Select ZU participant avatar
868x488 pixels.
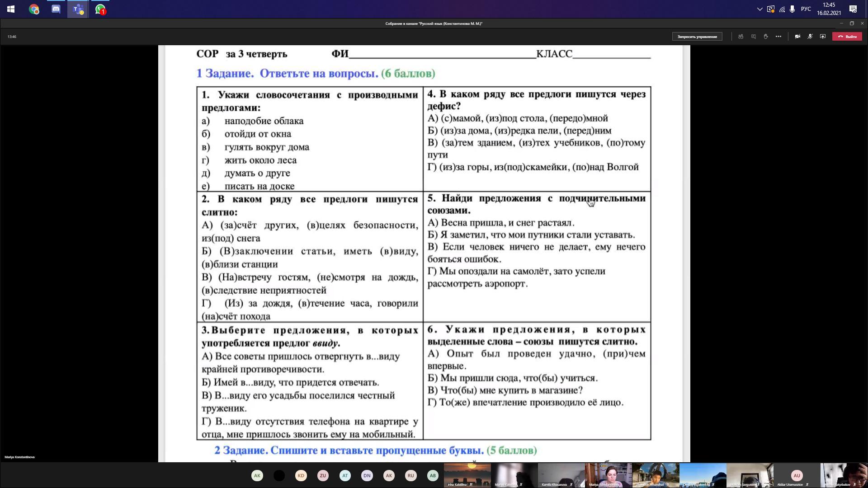323,475
